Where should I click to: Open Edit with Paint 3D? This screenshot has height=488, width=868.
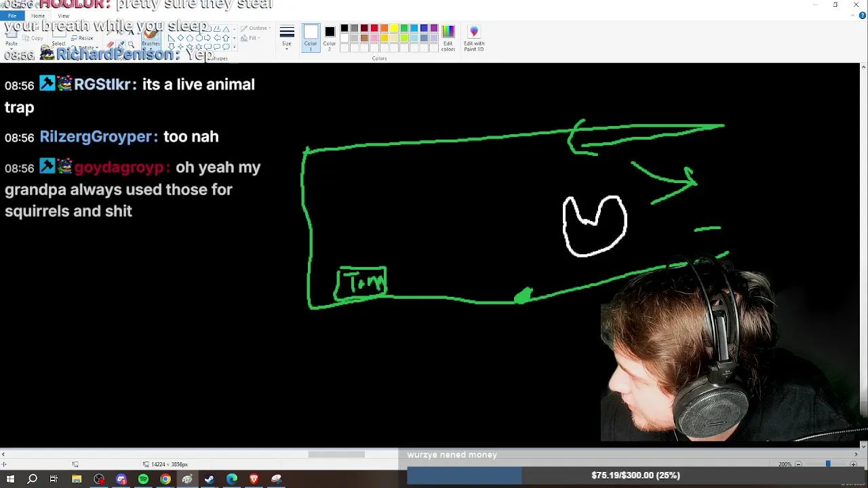click(x=474, y=39)
